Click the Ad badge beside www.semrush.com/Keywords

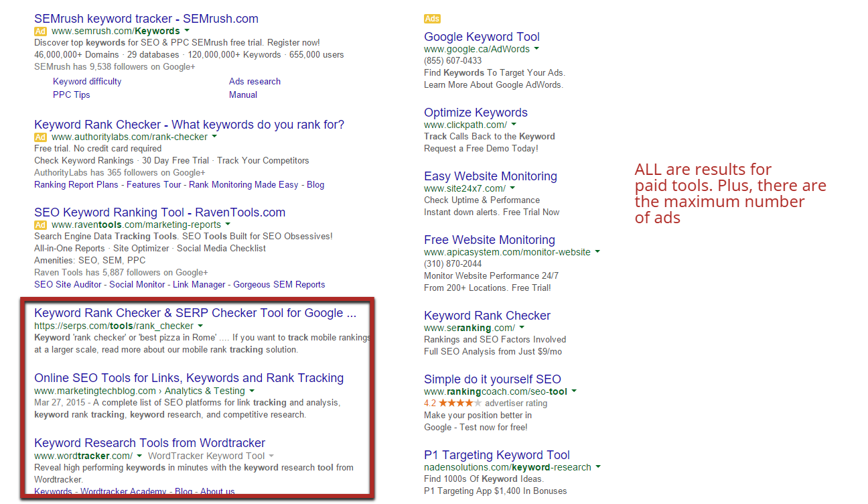40,31
